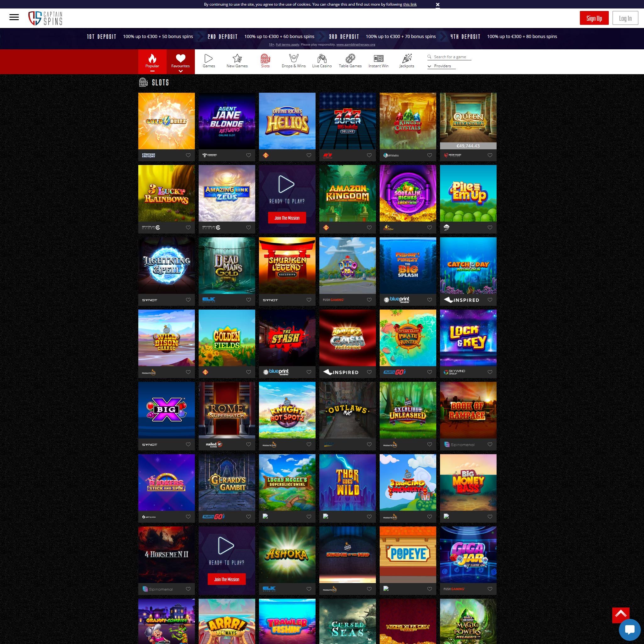Open the Drops & Wins category

pos(294,61)
